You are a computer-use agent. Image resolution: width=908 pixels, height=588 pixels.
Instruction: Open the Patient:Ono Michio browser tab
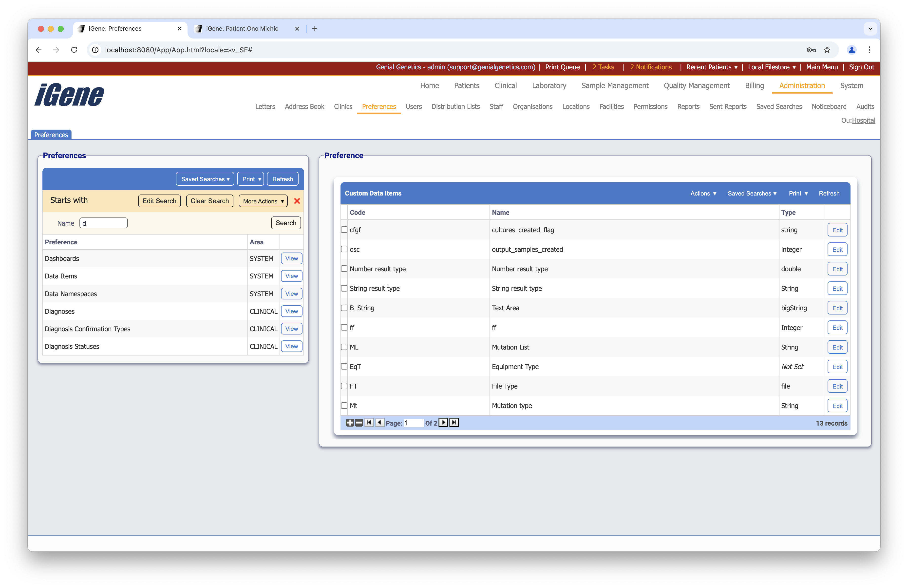[242, 29]
